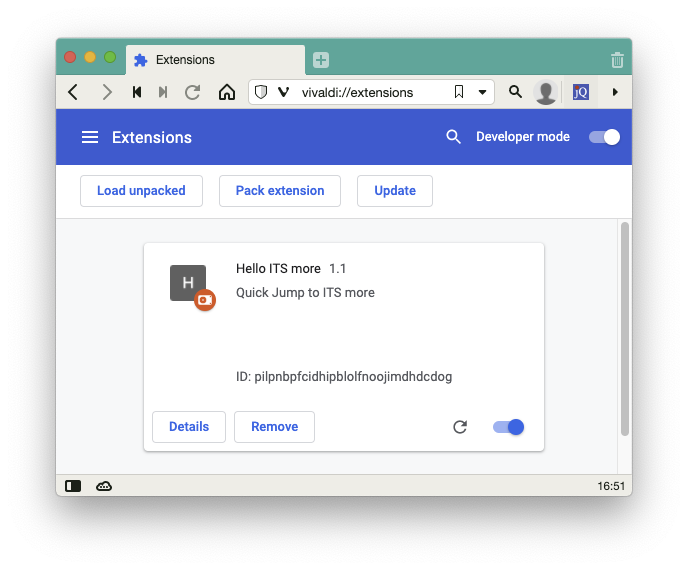Toggle Developer mode switch off
The width and height of the screenshot is (688, 570).
[604, 137]
